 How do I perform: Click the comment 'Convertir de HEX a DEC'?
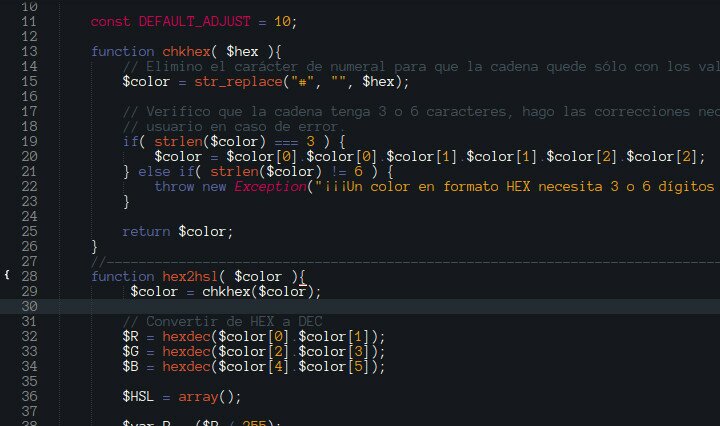(x=223, y=321)
